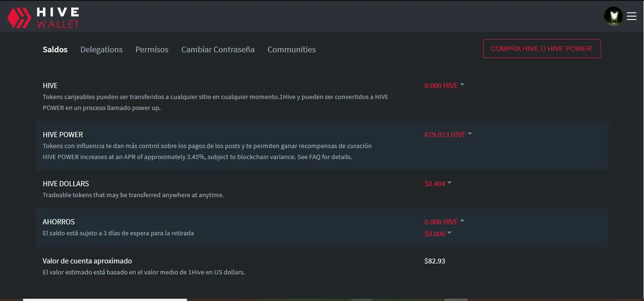Screen dimensions: 644x301
Task: Click the HIVE DOLLARS heading
Action: (x=66, y=184)
